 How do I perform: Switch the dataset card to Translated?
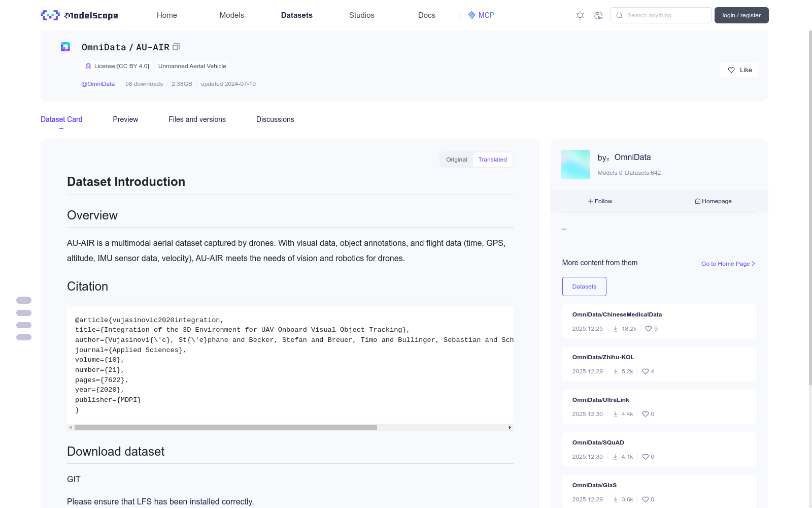[492, 160]
